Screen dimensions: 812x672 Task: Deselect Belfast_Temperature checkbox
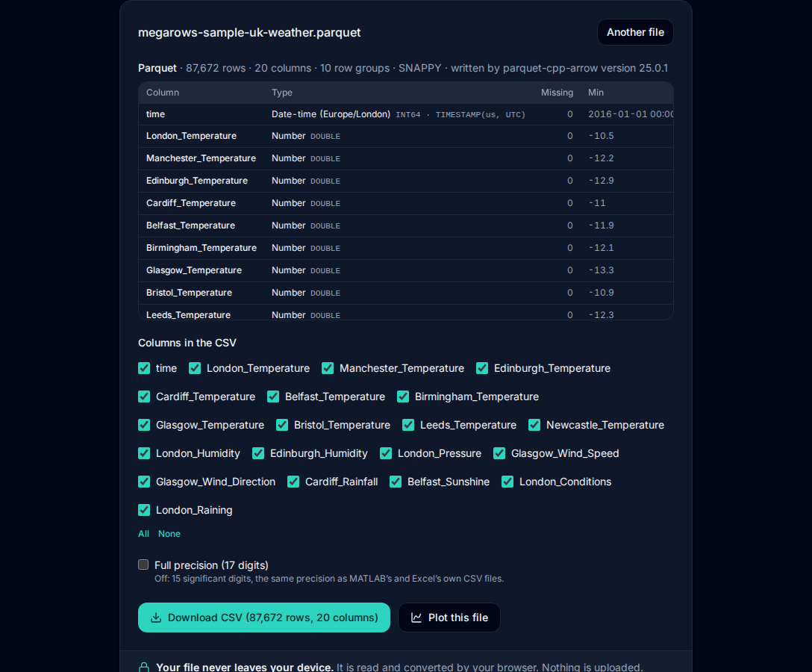[273, 397]
